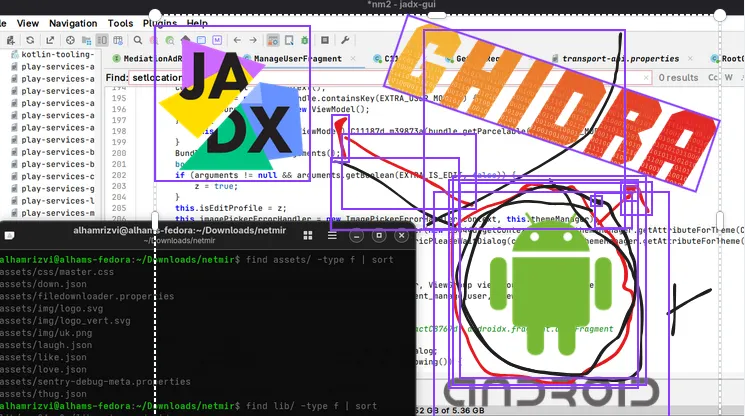Image resolution: width=745 pixels, height=416 pixels.
Task: Go forward with the right arrow icon
Action: 253,40
